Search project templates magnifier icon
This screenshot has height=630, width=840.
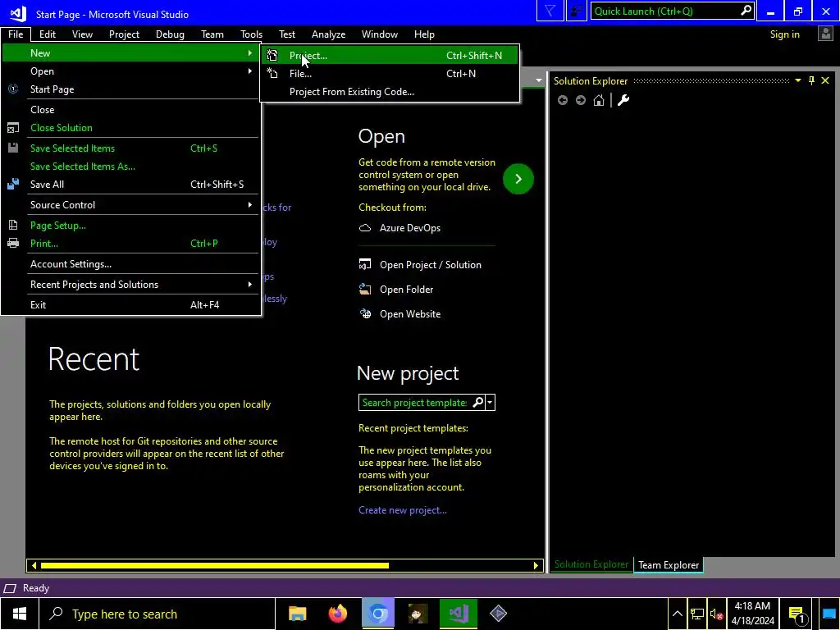tap(477, 402)
